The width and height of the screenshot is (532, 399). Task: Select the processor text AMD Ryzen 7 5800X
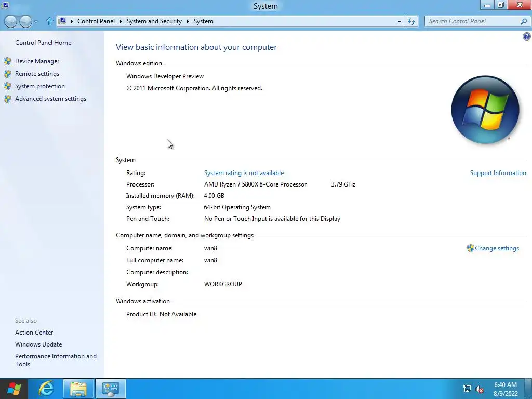pyautogui.click(x=255, y=184)
